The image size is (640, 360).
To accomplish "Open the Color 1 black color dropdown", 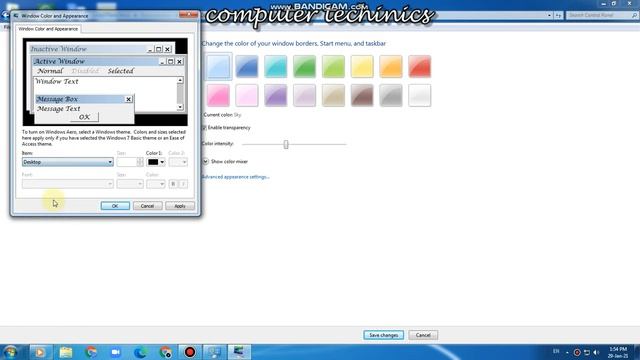I will 156,162.
